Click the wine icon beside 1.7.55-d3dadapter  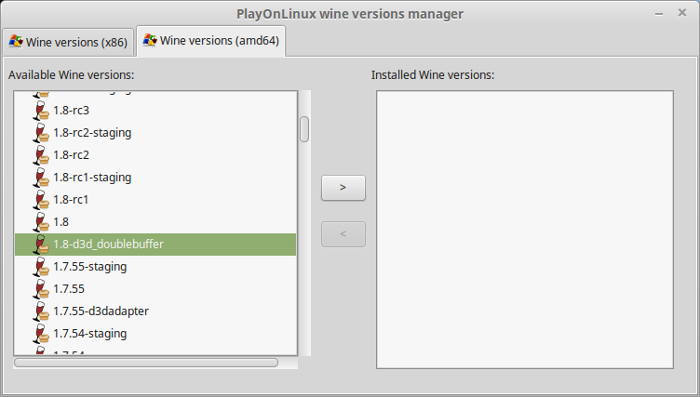pos(41,311)
